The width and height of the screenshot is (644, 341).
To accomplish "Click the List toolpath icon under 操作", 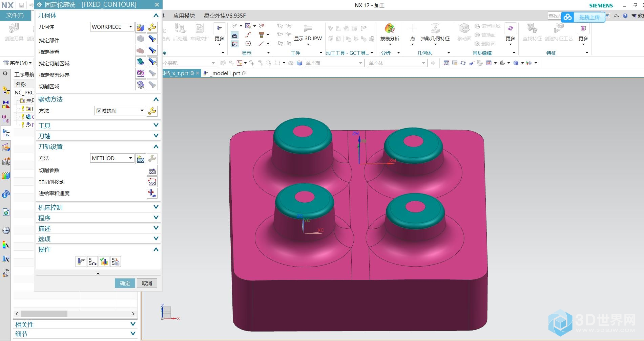I will [116, 262].
